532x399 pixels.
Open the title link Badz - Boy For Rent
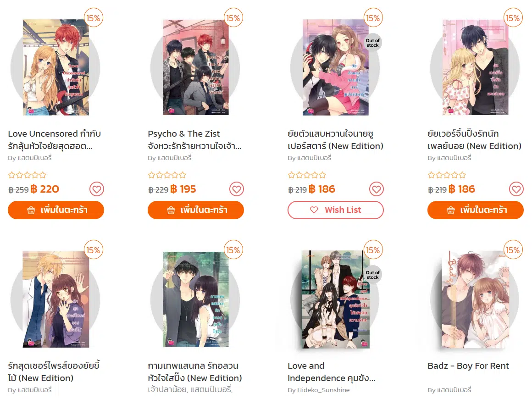pos(468,366)
